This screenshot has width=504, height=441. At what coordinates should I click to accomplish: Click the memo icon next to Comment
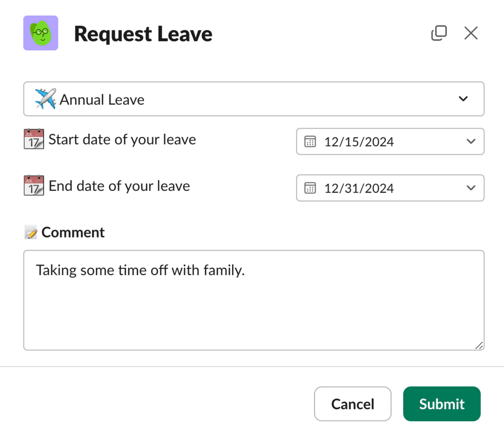point(31,232)
